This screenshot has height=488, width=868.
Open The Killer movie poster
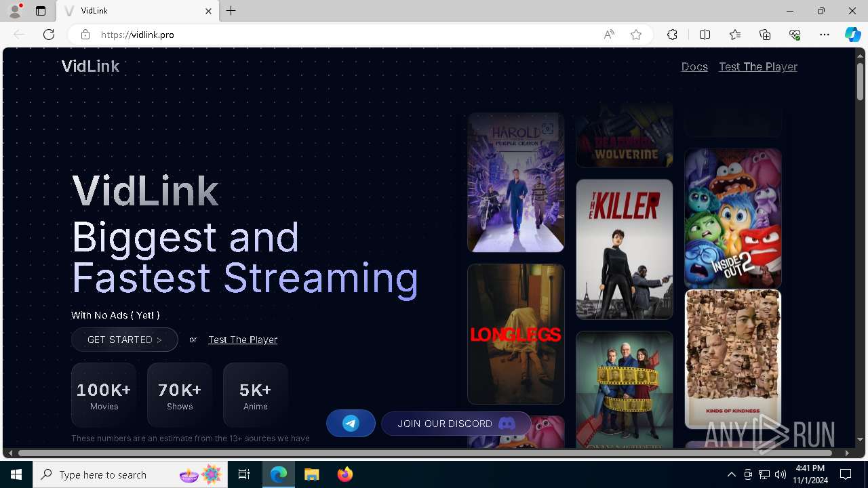pos(625,249)
